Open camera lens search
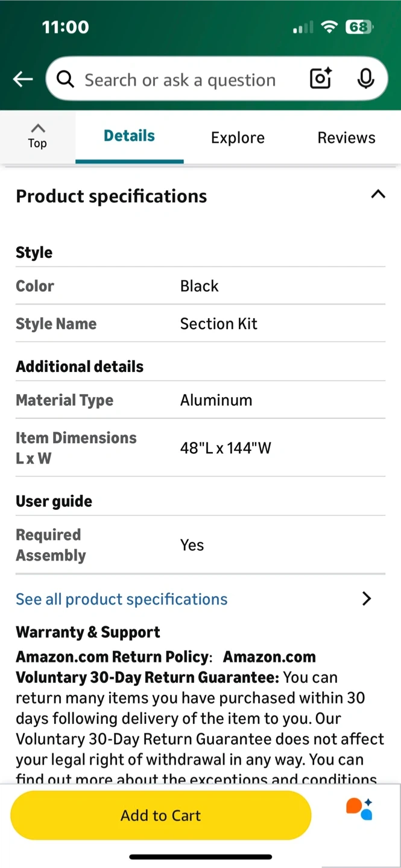The height and width of the screenshot is (868, 401). point(321,79)
